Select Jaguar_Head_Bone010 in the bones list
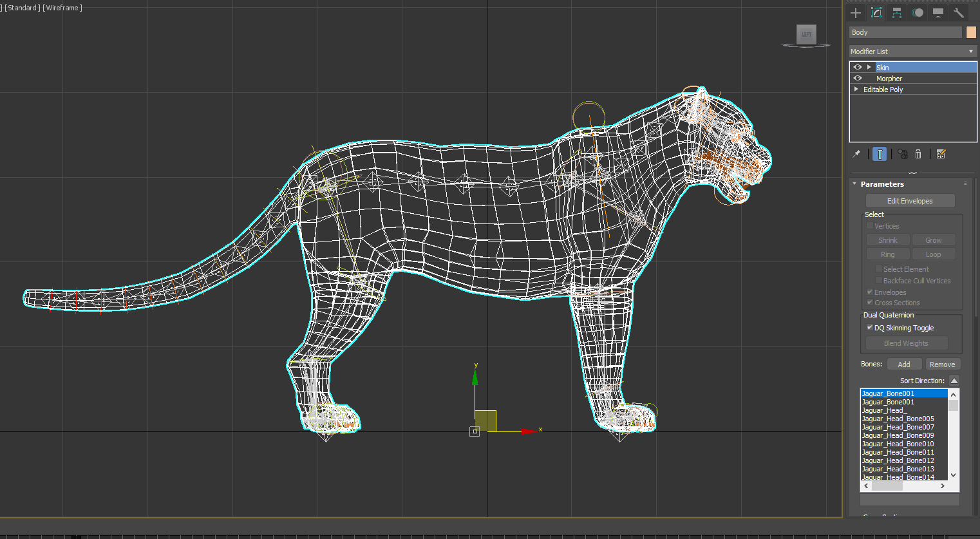Viewport: 980px width, 539px height. coord(898,444)
